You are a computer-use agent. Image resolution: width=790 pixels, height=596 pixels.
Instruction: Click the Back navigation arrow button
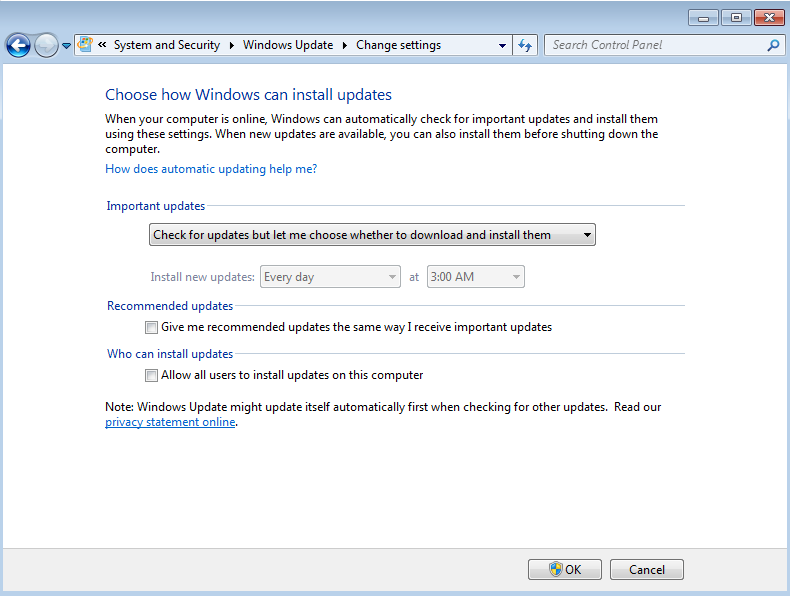coord(18,45)
